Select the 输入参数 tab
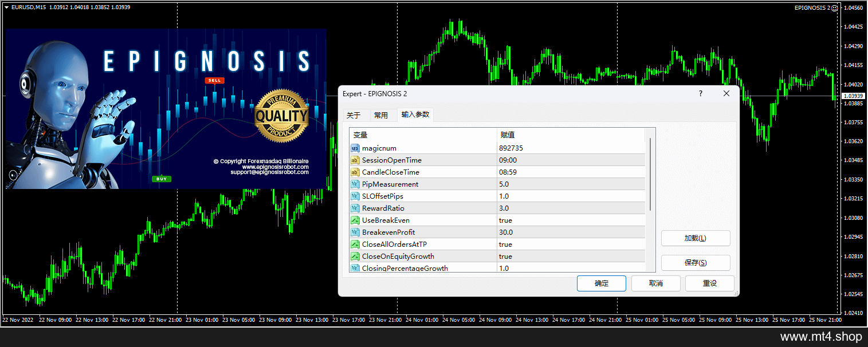This screenshot has height=347, width=868. (415, 115)
